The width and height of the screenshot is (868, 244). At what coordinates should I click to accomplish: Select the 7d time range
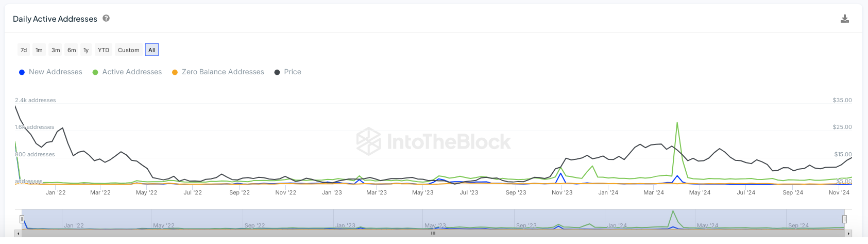24,50
